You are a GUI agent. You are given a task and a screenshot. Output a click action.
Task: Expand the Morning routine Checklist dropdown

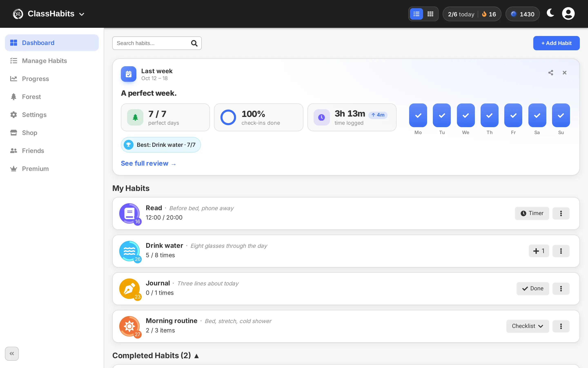(528, 326)
